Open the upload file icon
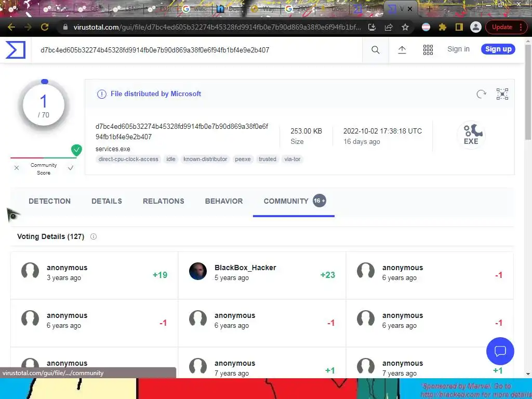This screenshot has width=532, height=399. [x=402, y=50]
